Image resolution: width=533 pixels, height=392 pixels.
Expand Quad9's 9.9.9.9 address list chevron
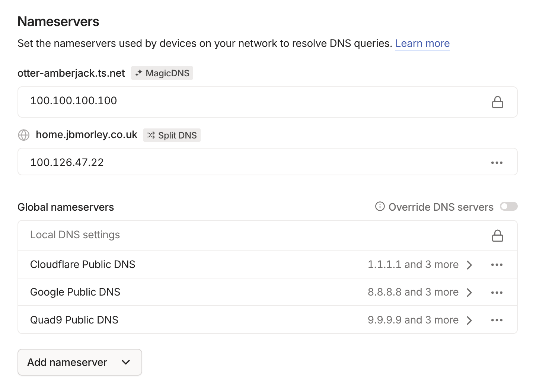(469, 320)
